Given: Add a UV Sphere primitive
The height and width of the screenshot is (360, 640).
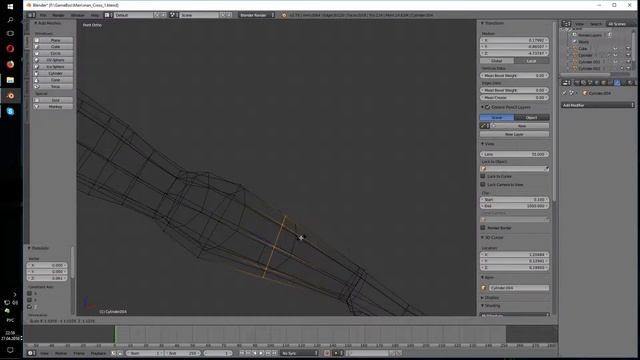Looking at the screenshot, I should click(x=53, y=60).
